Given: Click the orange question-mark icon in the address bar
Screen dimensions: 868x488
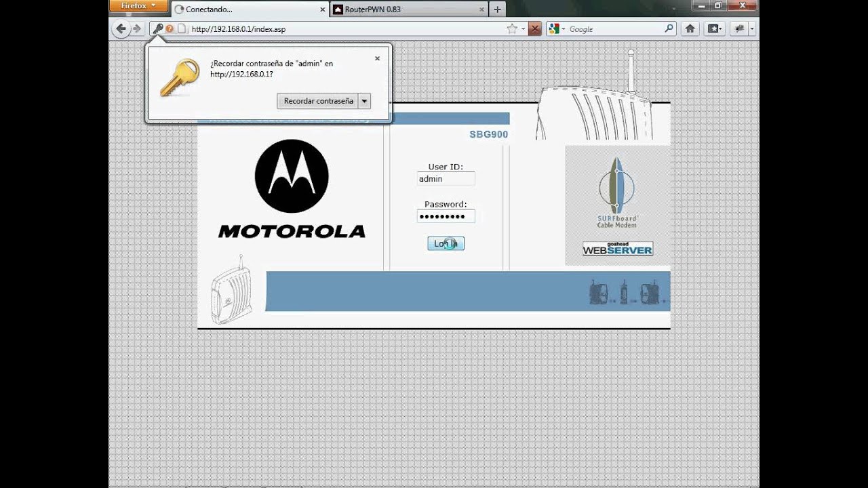Looking at the screenshot, I should tap(170, 29).
